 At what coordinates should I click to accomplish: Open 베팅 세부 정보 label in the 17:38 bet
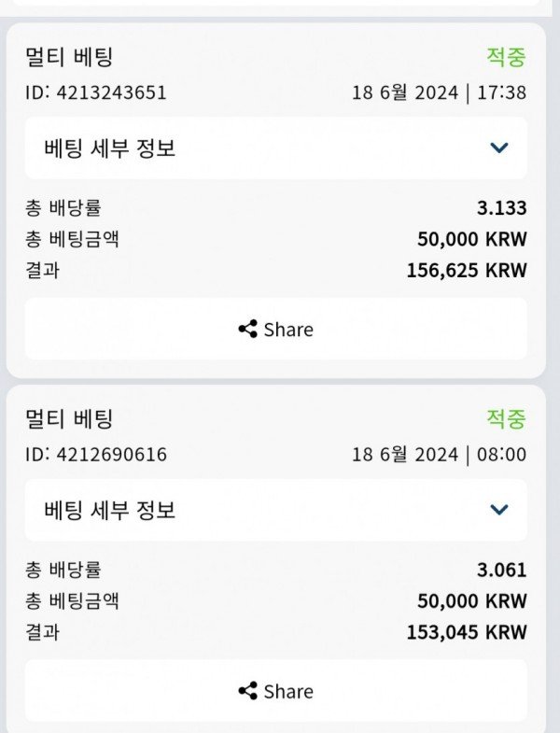tap(110, 148)
